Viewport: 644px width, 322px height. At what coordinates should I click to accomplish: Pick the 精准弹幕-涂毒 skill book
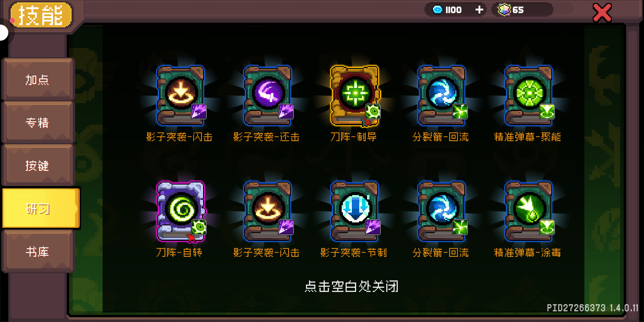[529, 211]
